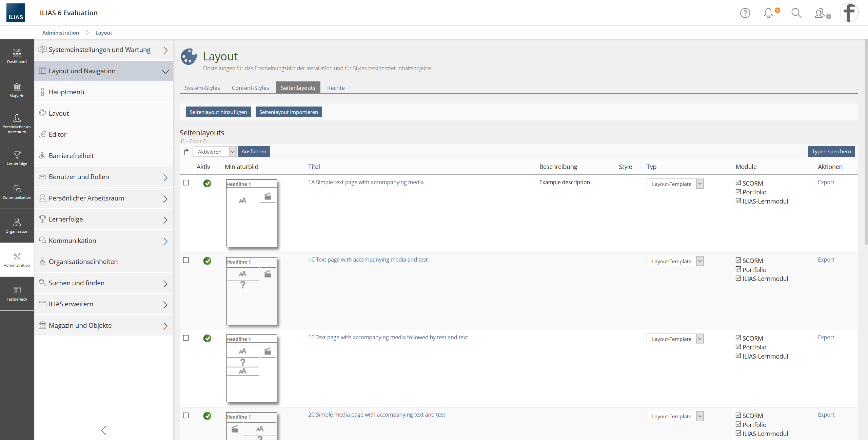This screenshot has height=440, width=868.
Task: Select checkbox for 1A Simple text page
Action: (x=186, y=183)
